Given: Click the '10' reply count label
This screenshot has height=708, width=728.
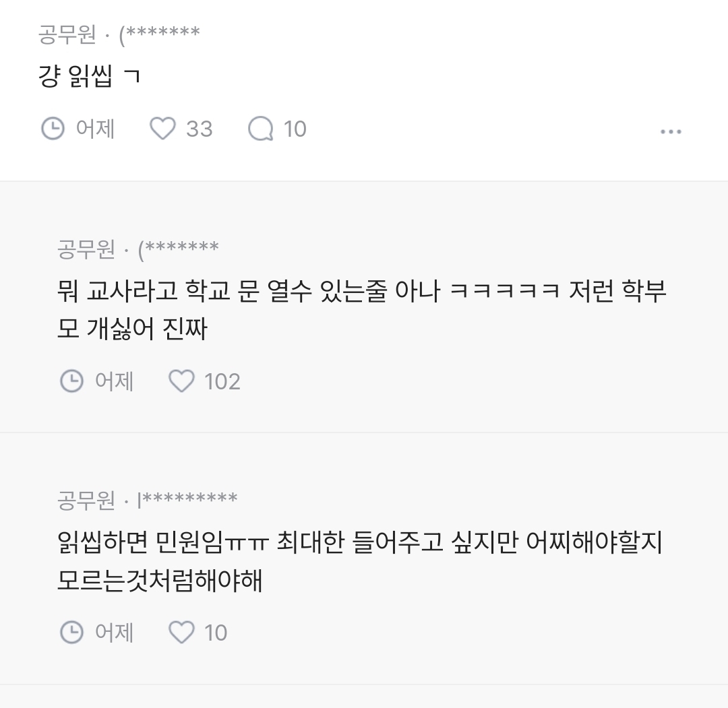Looking at the screenshot, I should 295,128.
